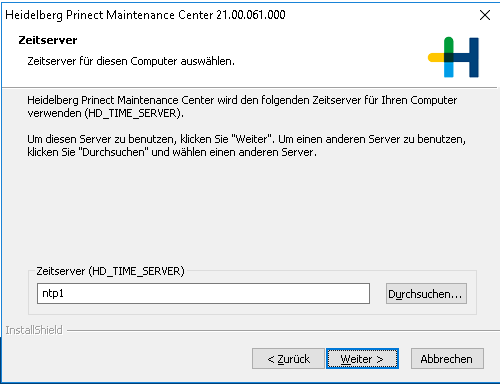Click the Heidelberg H logo
Viewport: 500px width, 384px height.
point(453,57)
